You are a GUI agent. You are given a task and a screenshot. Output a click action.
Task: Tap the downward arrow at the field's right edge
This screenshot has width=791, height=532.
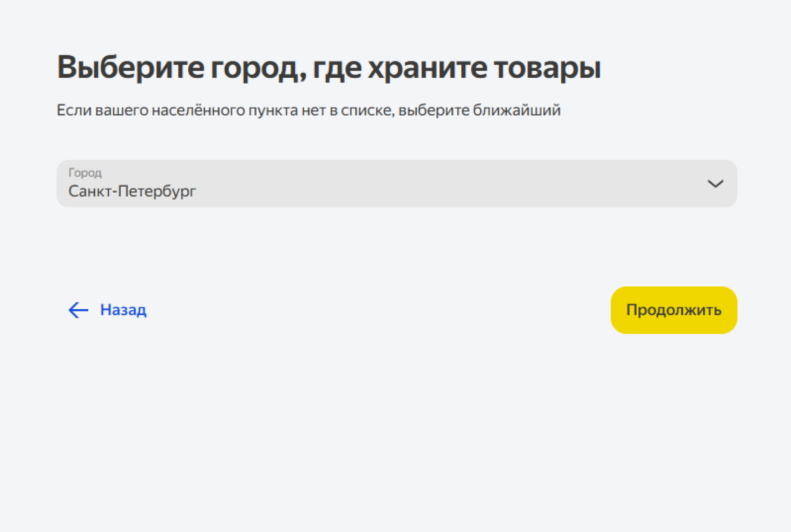pos(715,184)
